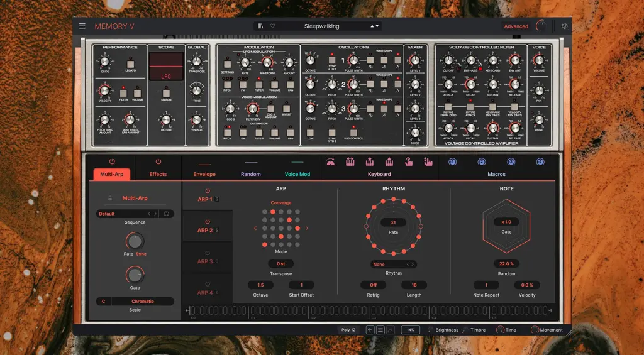This screenshot has height=355, width=644.
Task: Toggle the Retrig From Zero switch
Action: click(448, 106)
